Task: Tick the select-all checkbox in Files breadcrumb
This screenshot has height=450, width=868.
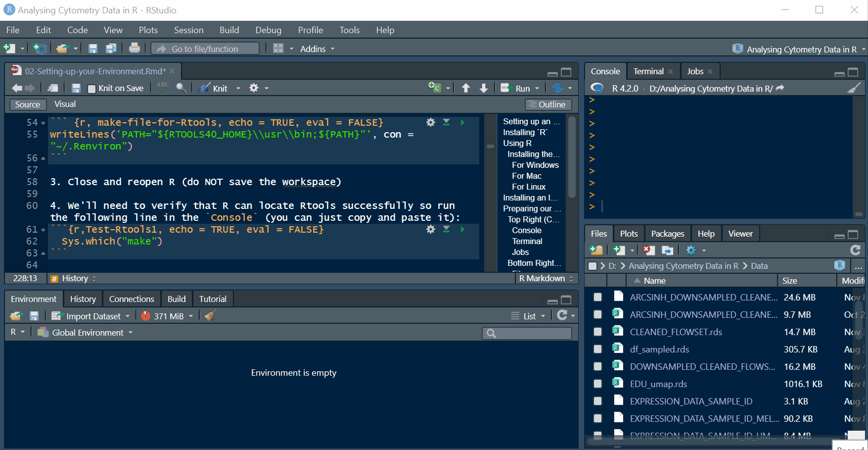Action: tap(593, 266)
